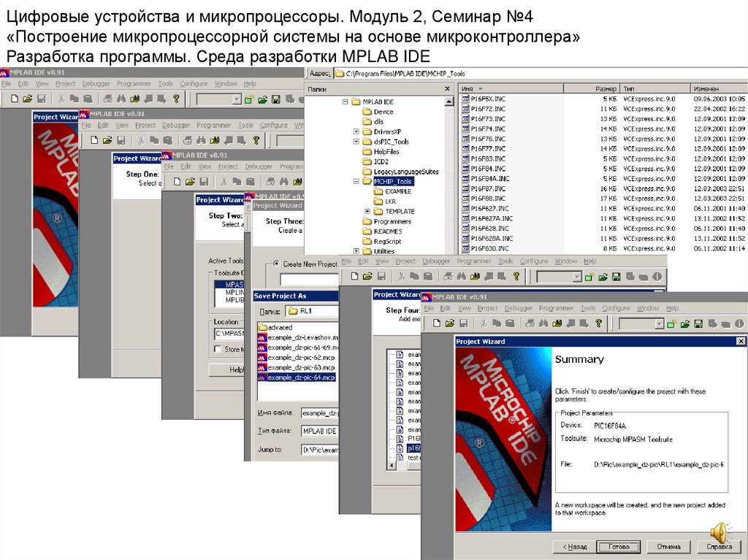The height and width of the screenshot is (560, 748).
Task: Click info icon in Step Four window toolbar
Action: pos(657,277)
